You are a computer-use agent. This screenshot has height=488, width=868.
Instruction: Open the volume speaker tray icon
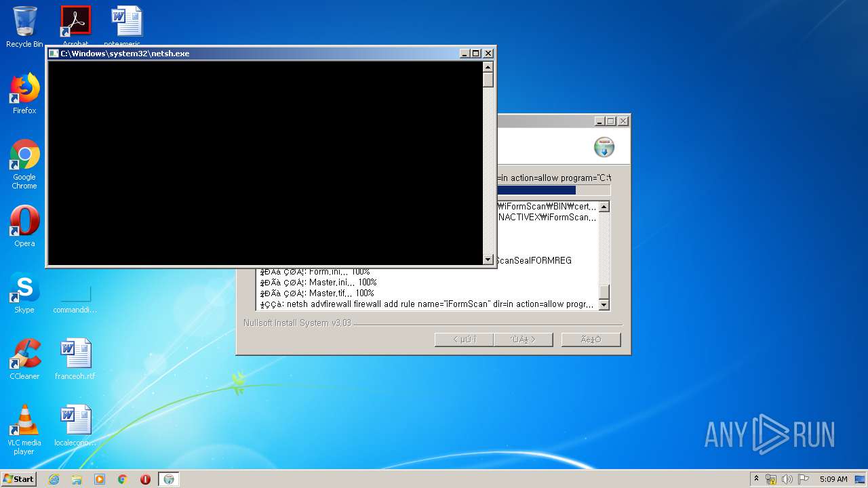[787, 479]
